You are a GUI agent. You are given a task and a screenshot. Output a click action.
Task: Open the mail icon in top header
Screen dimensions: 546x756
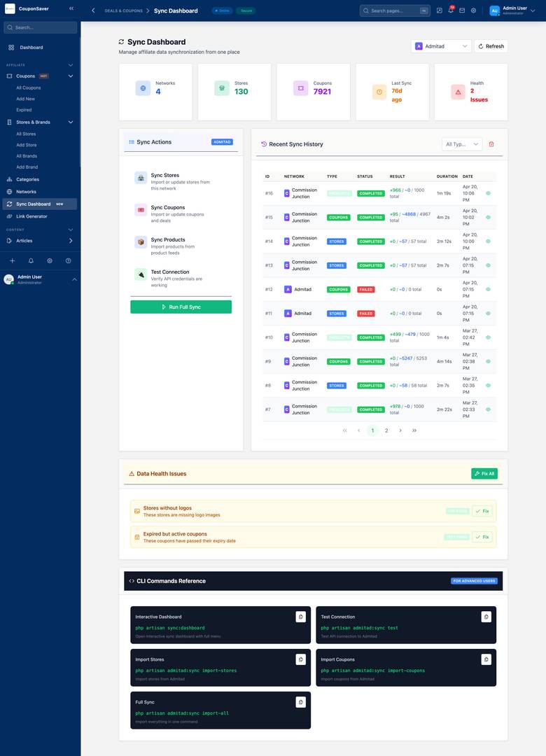462,10
